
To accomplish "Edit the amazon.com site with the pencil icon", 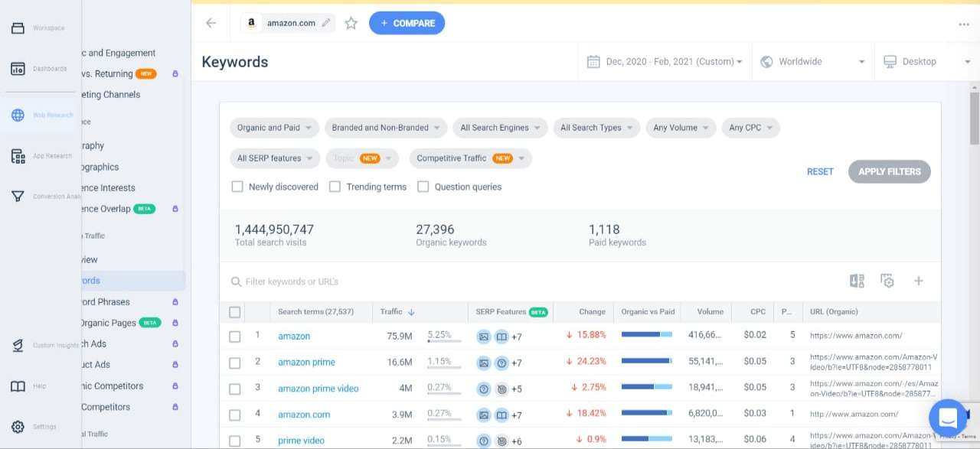I will (326, 23).
